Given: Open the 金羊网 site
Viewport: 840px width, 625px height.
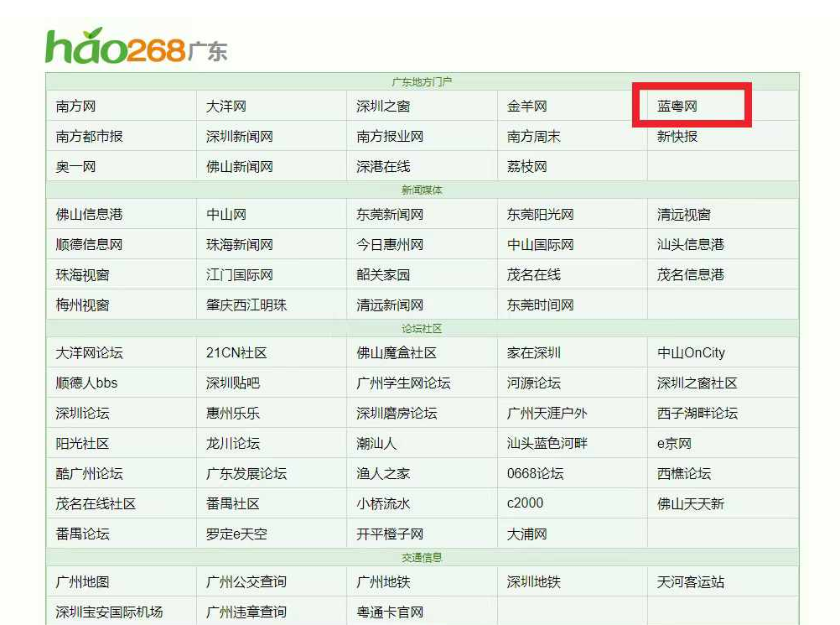Looking at the screenshot, I should point(524,105).
